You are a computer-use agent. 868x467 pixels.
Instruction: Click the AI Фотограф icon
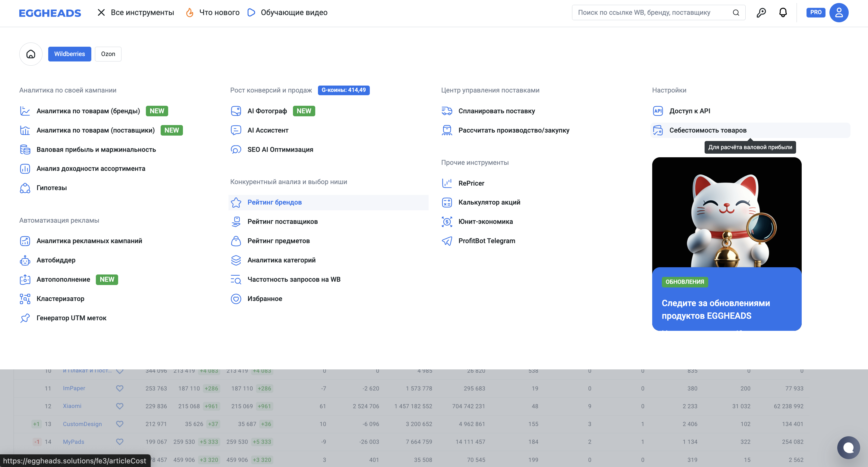point(236,111)
